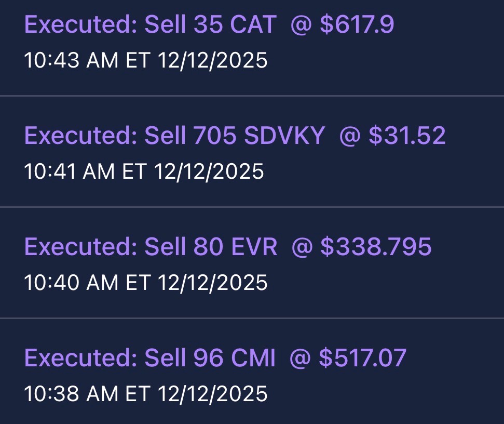
Task: Click the 10:38 AM ET timestamp
Action: tap(146, 393)
